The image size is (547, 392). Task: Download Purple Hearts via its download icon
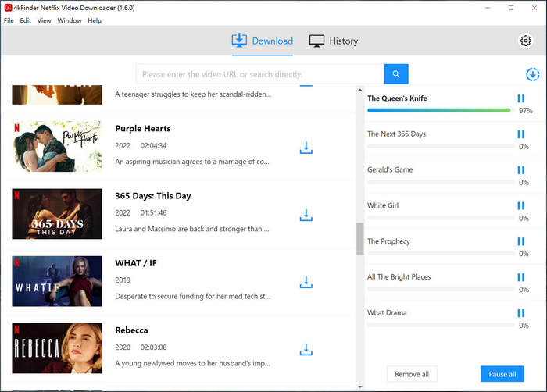coord(306,148)
